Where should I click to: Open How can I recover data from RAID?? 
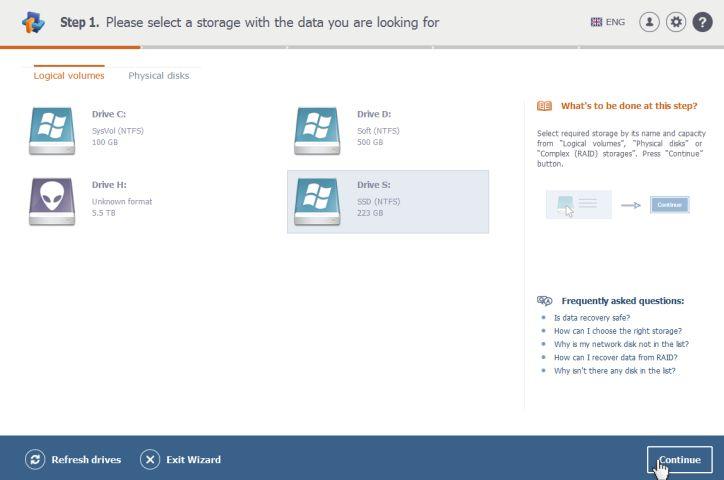(x=615, y=357)
